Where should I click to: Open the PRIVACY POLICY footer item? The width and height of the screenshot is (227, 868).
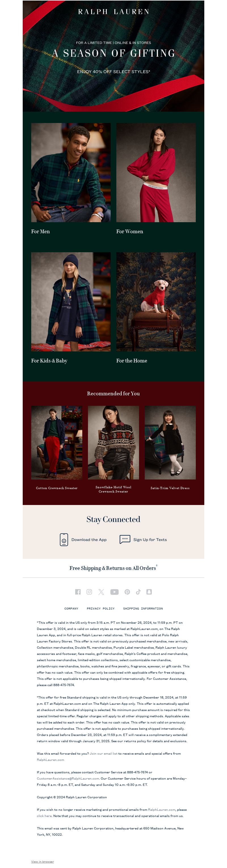[x=100, y=608]
